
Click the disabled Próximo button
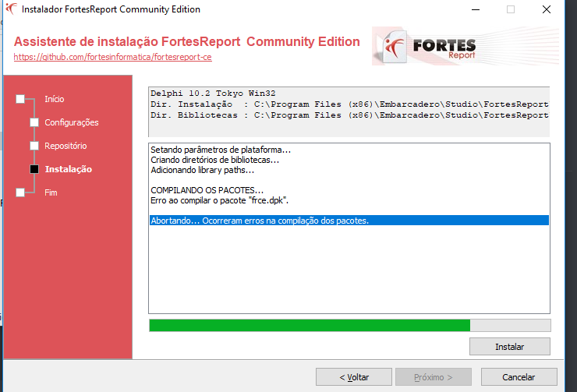(x=433, y=377)
